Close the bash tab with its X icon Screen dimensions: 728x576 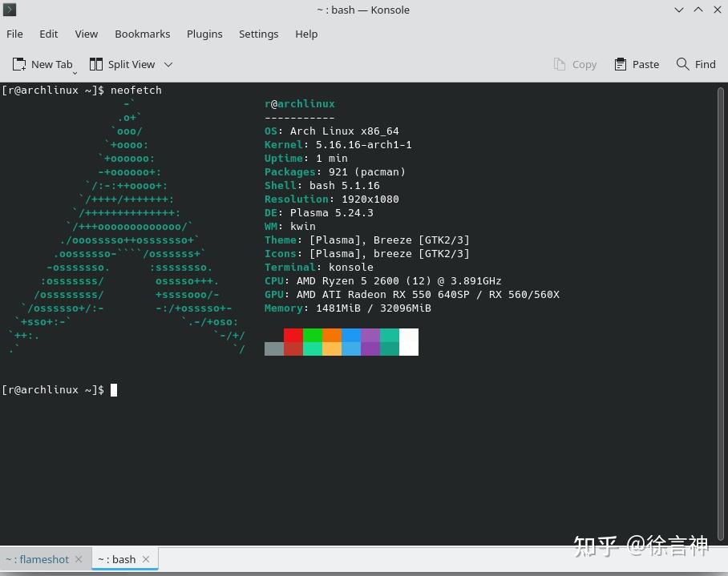point(145,559)
